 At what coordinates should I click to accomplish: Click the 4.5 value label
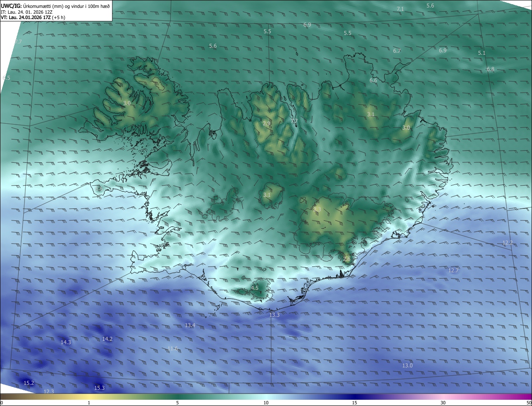click(x=255, y=288)
